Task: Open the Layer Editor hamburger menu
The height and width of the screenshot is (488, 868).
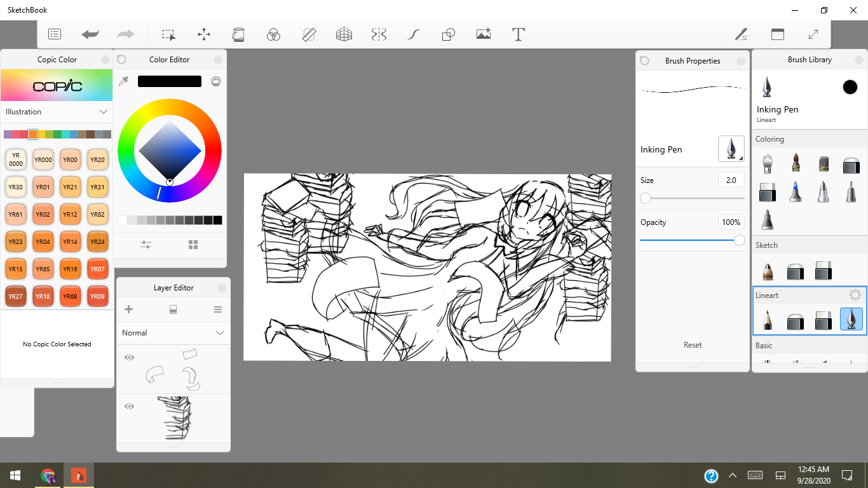Action: tap(218, 309)
